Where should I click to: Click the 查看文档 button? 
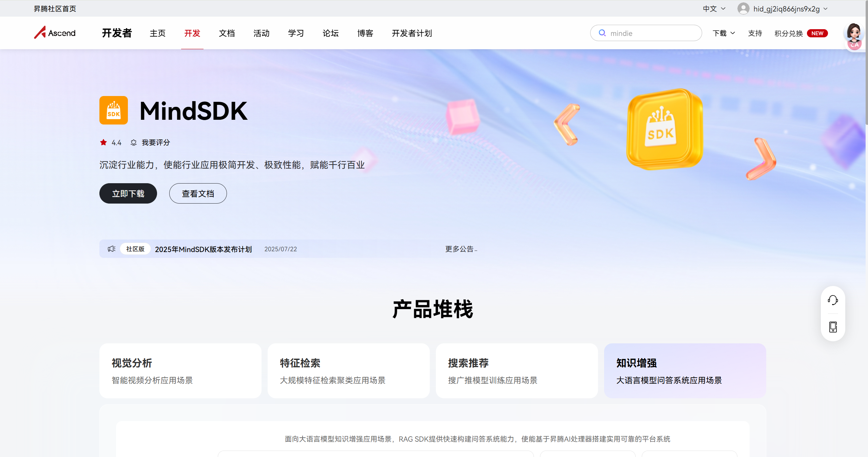(198, 193)
